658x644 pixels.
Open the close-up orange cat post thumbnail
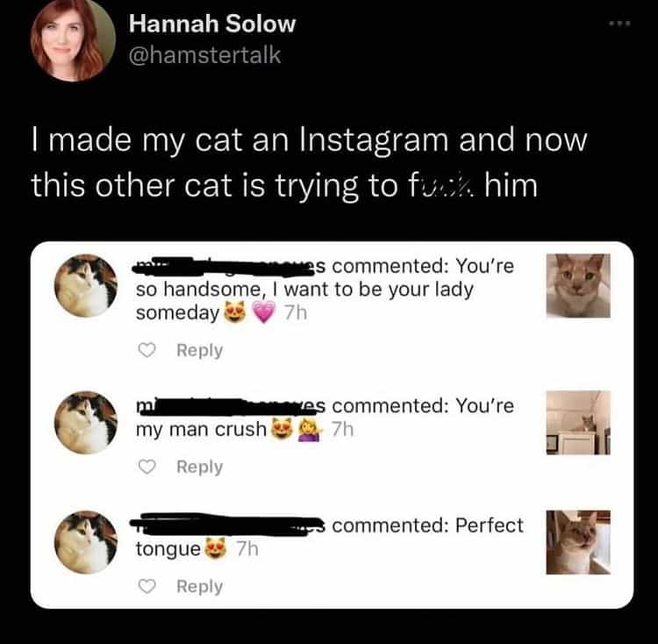tap(577, 285)
